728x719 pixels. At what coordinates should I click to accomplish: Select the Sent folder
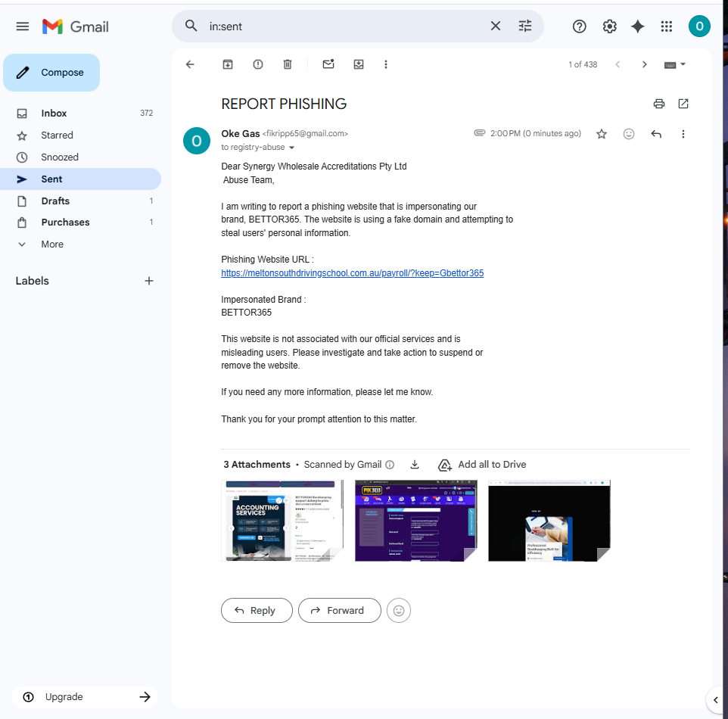pos(80,179)
